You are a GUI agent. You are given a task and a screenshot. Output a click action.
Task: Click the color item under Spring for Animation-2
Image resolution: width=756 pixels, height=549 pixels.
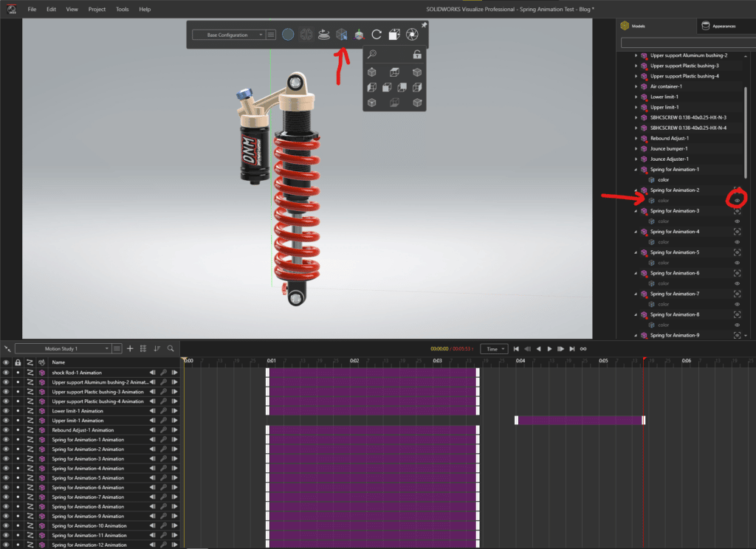click(664, 200)
